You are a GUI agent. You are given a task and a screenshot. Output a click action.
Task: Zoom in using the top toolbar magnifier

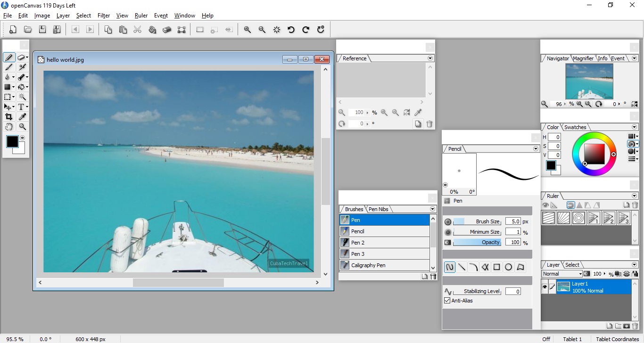(248, 30)
